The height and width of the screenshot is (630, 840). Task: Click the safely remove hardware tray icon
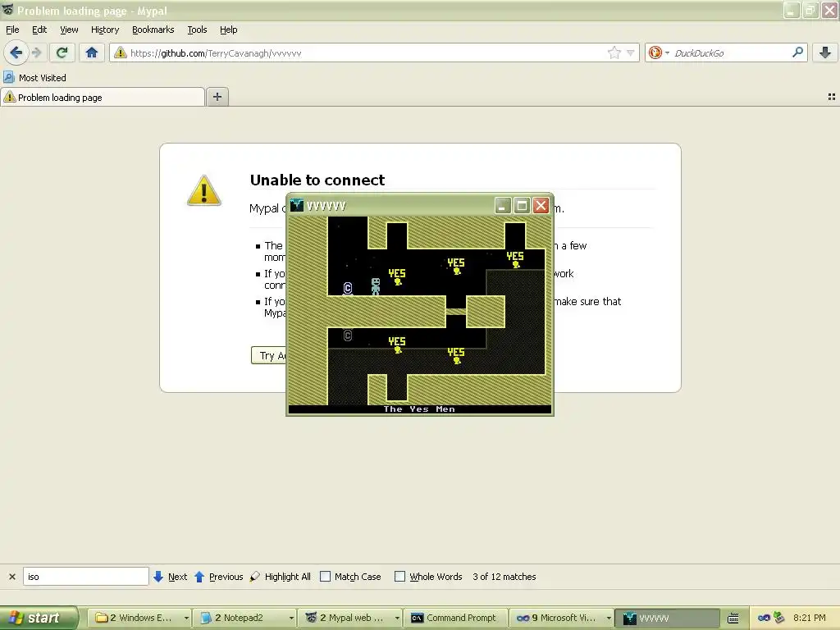(x=779, y=618)
